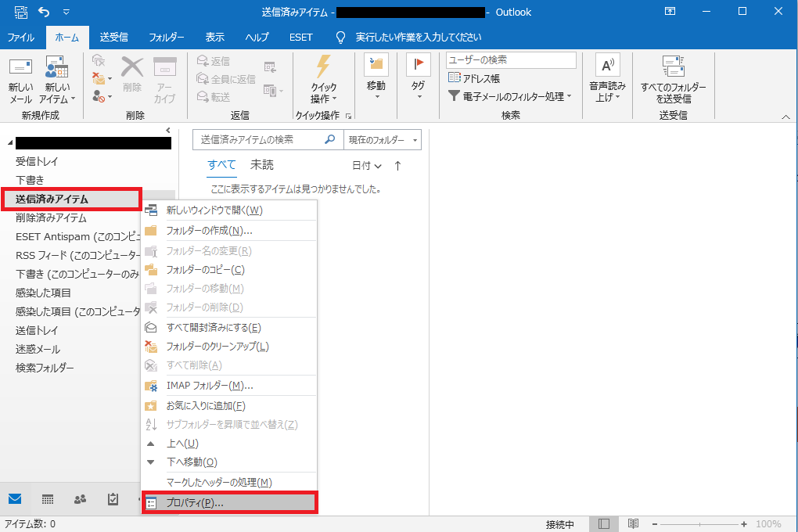Click the Move (移動) folder icon
The width and height of the screenshot is (798, 532).
pyautogui.click(x=376, y=64)
